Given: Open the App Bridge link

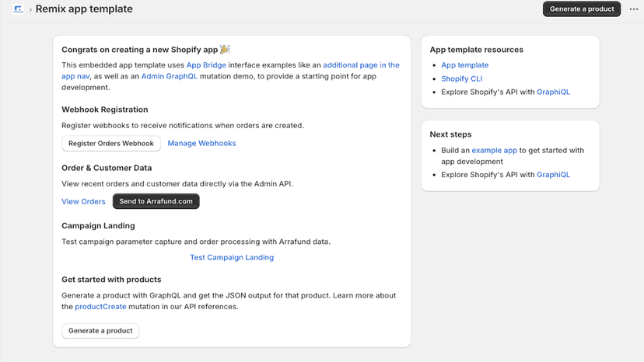Looking at the screenshot, I should pyautogui.click(x=206, y=64).
